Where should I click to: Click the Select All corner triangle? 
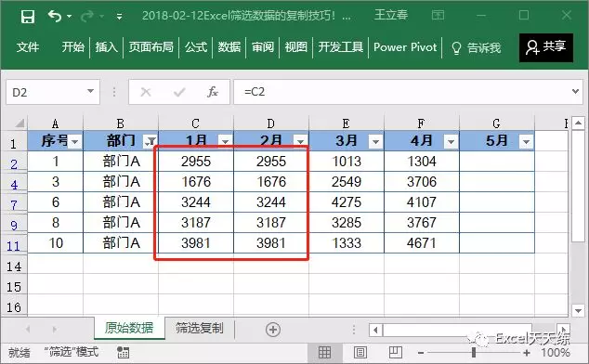(x=20, y=123)
